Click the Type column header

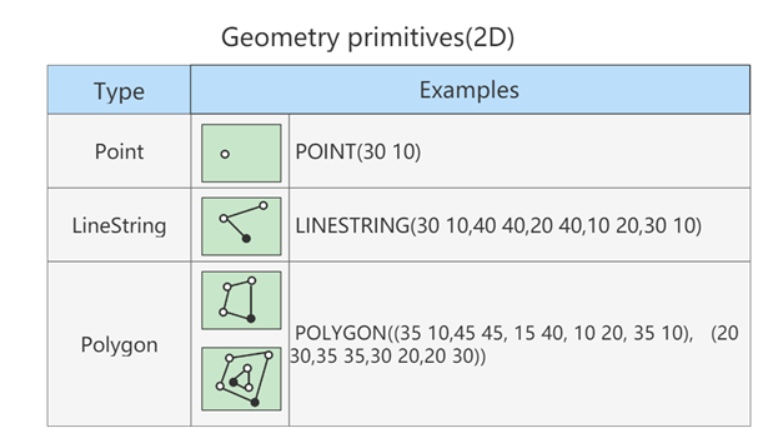point(119,90)
